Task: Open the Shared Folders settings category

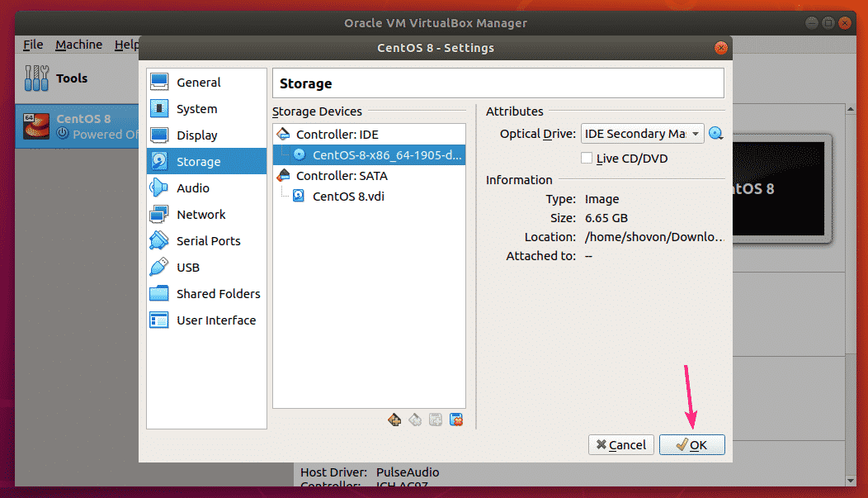Action: (218, 294)
